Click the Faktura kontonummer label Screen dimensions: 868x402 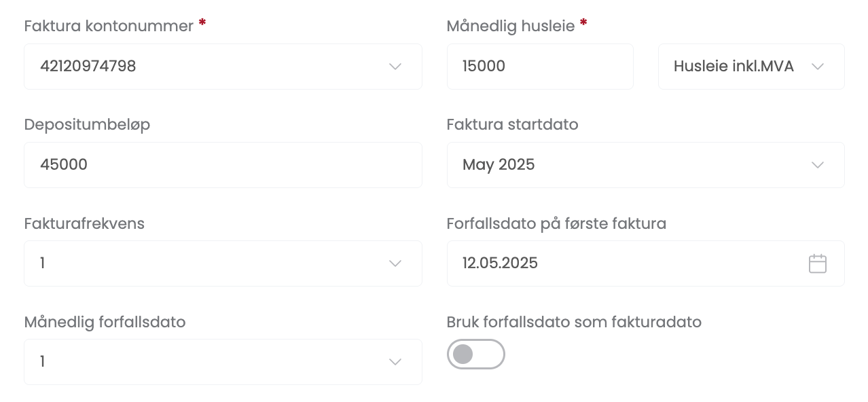[x=109, y=26]
